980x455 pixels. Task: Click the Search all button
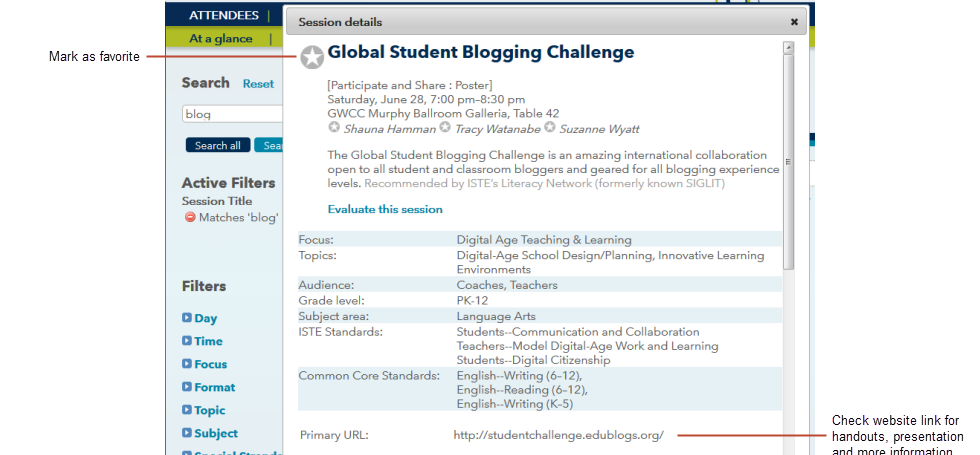tap(217, 145)
